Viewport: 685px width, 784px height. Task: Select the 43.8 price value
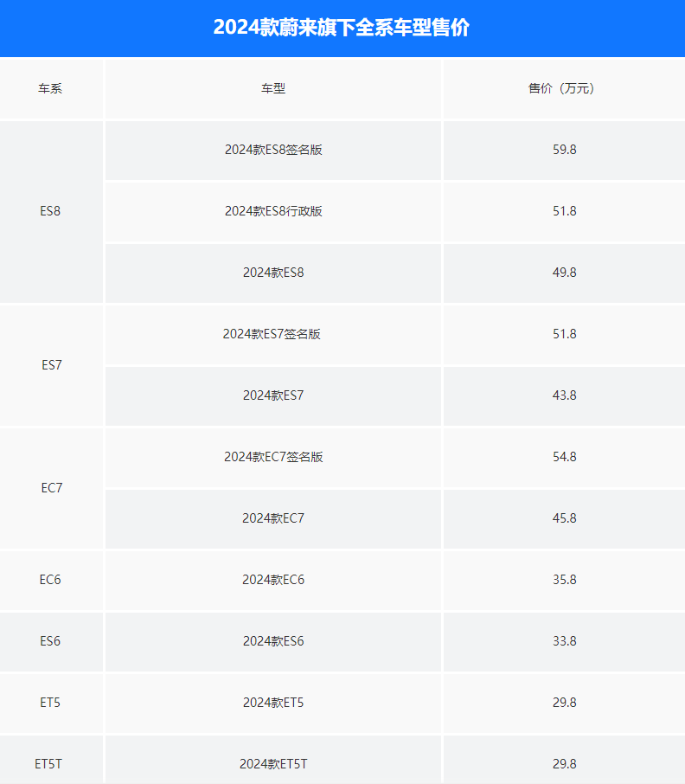pyautogui.click(x=565, y=395)
